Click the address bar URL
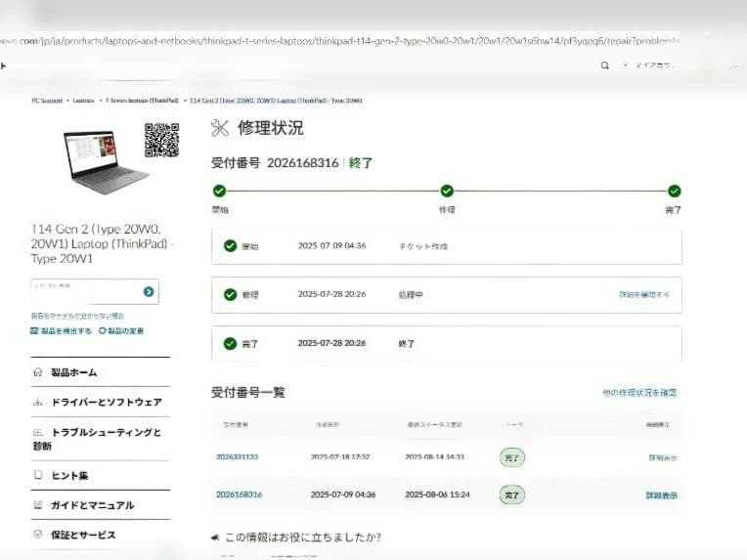This screenshot has height=560, width=747. click(x=339, y=41)
